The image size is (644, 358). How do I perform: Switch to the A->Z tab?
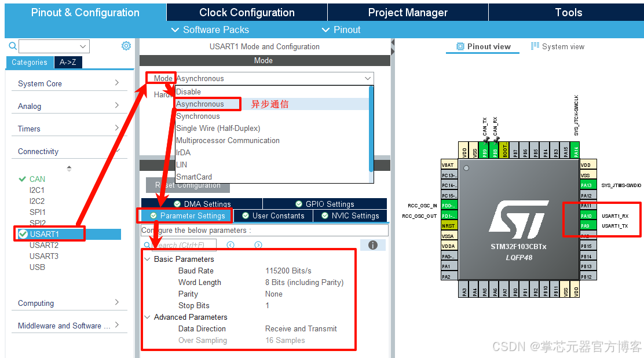tap(68, 62)
